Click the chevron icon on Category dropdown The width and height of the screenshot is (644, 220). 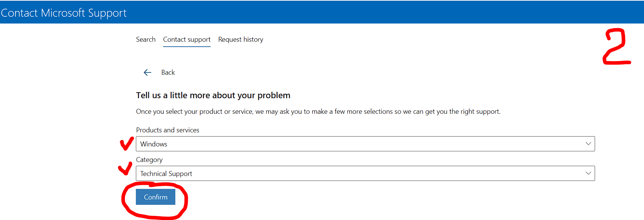pos(588,173)
